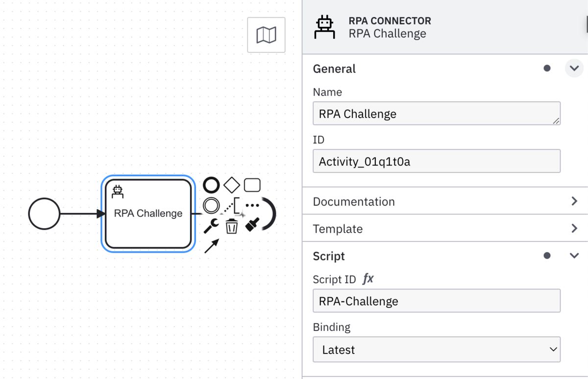Click the Script section header label

pyautogui.click(x=329, y=256)
